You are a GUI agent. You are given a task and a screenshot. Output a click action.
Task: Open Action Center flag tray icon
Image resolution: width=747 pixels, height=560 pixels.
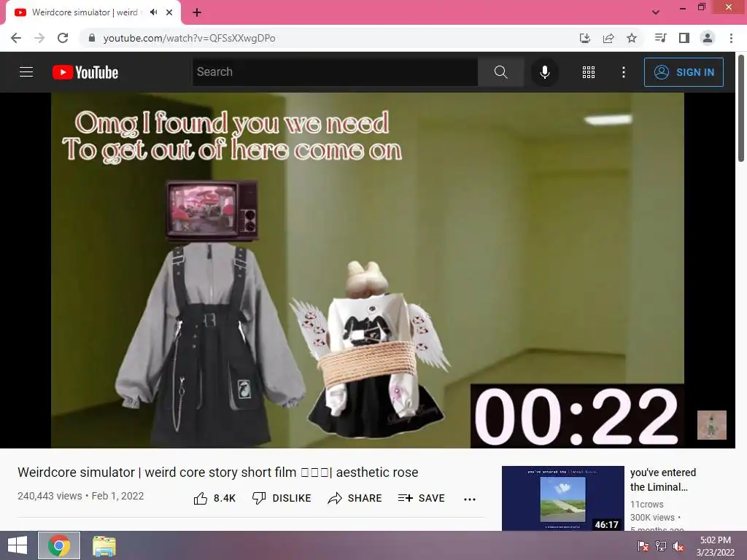643,546
